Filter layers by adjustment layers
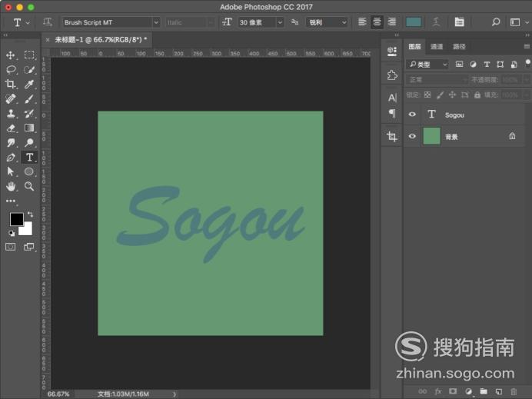The width and height of the screenshot is (532, 399). 473,64
